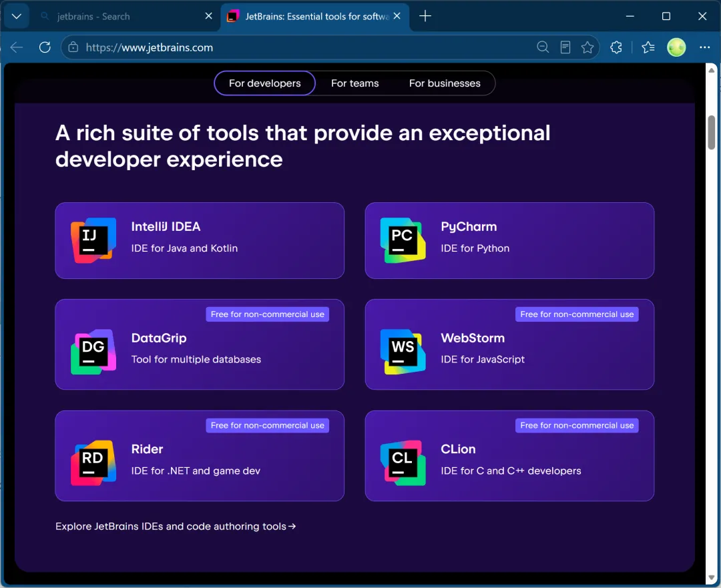Add page to favorites with star icon

[x=587, y=47]
